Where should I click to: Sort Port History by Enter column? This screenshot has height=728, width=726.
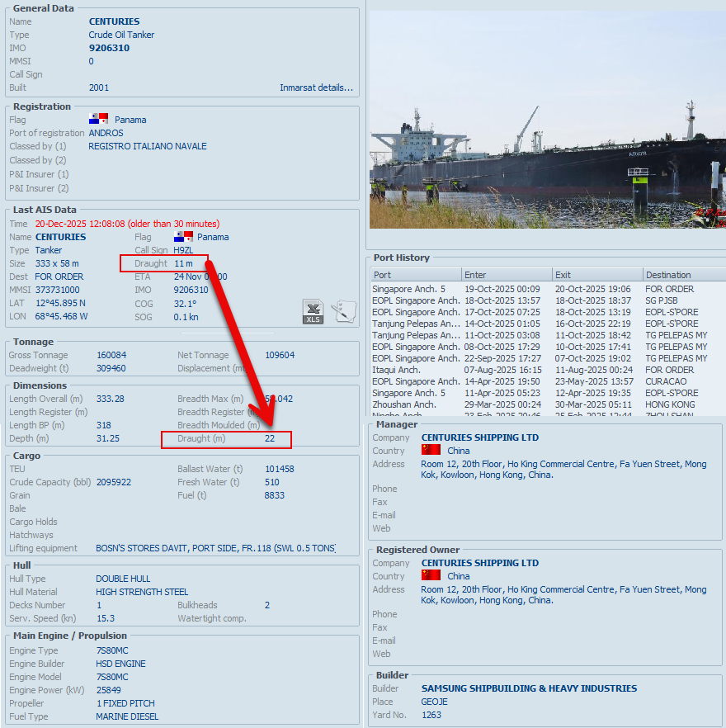click(507, 274)
